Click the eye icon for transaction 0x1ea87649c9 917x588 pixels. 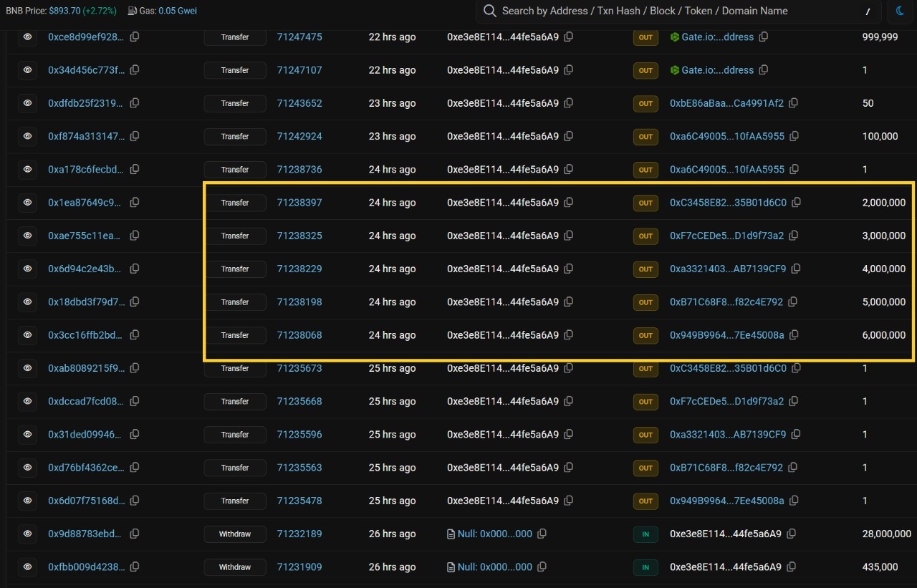click(x=27, y=203)
